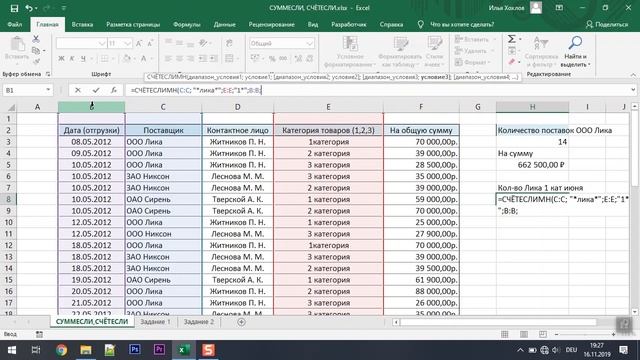
Task: Toggle Italic (К) formatting
Action: click(x=72, y=59)
